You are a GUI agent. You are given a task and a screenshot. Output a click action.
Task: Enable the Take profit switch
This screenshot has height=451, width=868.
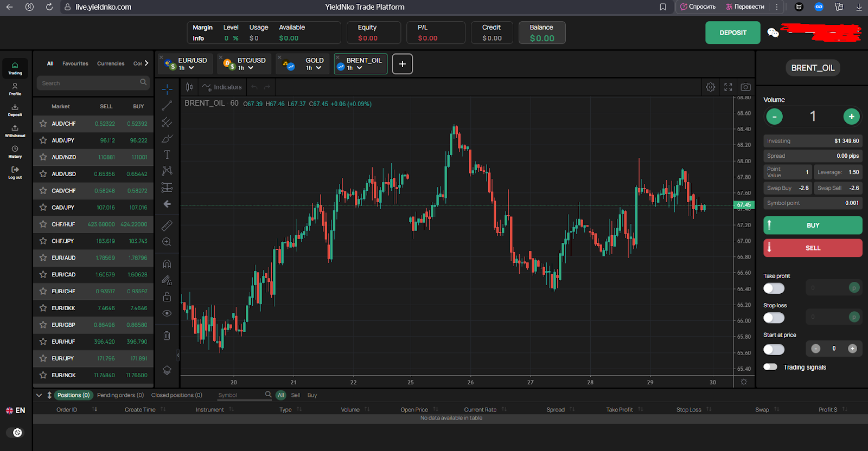774,288
